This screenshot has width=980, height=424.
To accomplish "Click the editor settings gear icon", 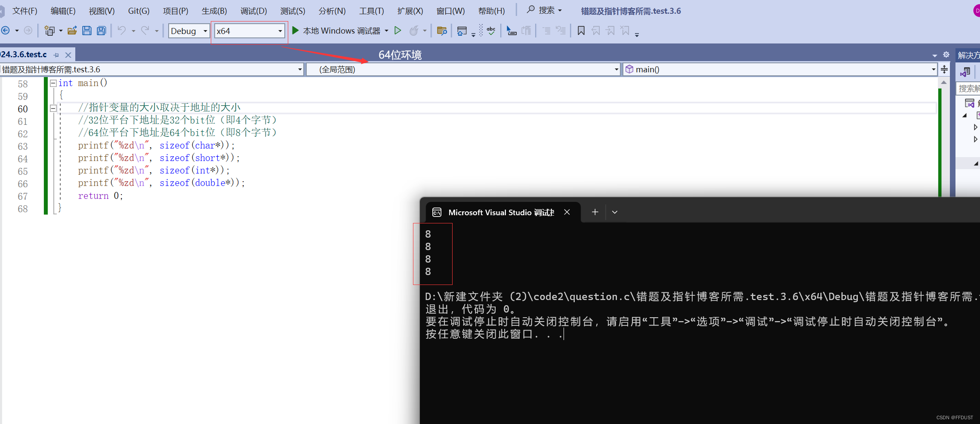I will pyautogui.click(x=946, y=55).
